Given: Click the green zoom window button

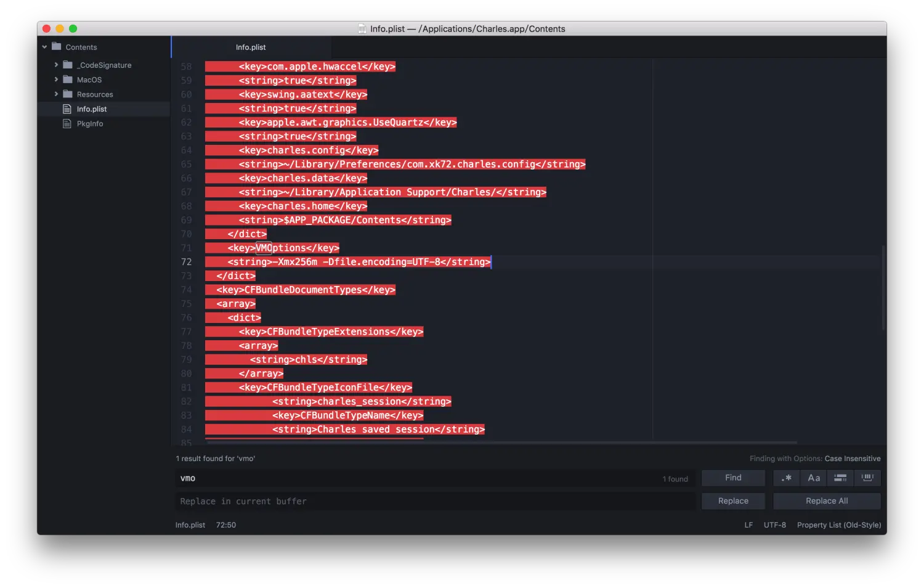Looking at the screenshot, I should point(73,28).
